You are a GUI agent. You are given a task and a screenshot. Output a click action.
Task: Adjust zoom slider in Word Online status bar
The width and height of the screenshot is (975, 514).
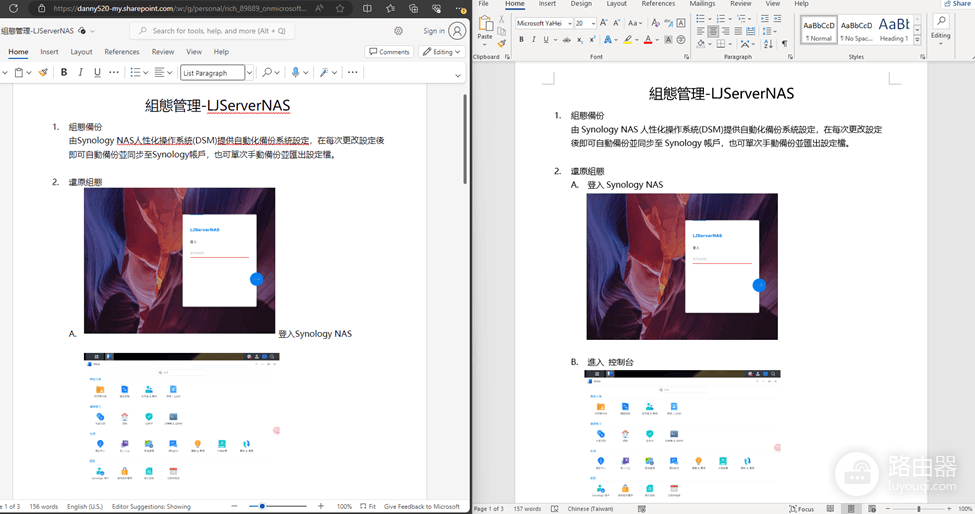(x=278, y=506)
